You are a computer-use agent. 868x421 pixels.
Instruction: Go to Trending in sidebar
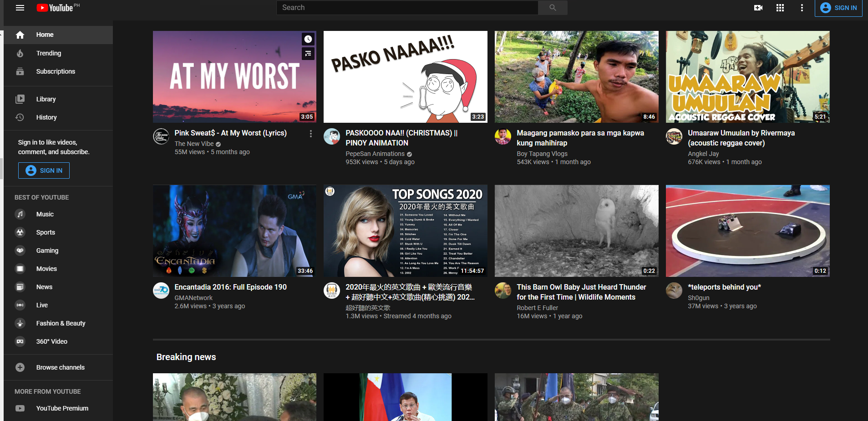pos(49,53)
